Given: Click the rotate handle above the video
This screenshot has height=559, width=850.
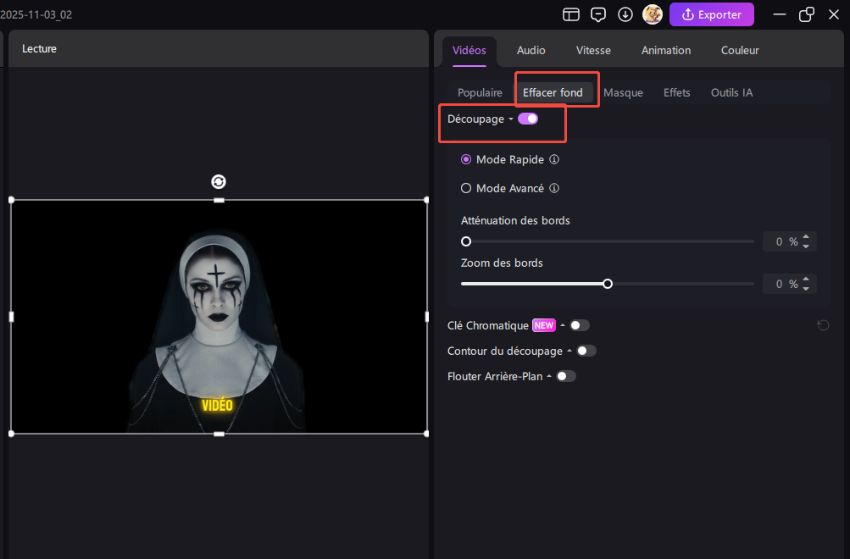Looking at the screenshot, I should [x=218, y=181].
